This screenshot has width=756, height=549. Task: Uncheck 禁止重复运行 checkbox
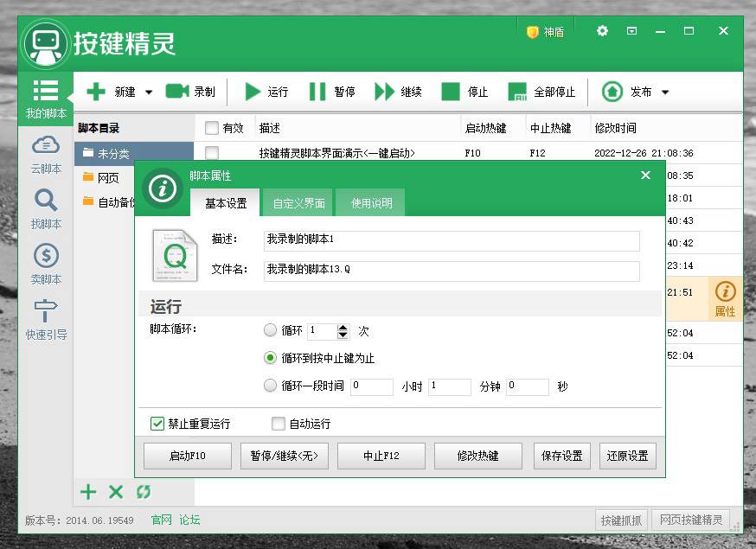(157, 424)
